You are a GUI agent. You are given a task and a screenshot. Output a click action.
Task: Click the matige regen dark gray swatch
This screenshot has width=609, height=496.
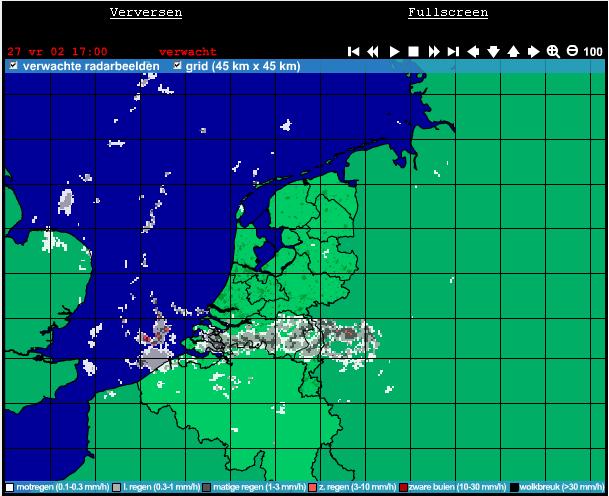(x=207, y=487)
